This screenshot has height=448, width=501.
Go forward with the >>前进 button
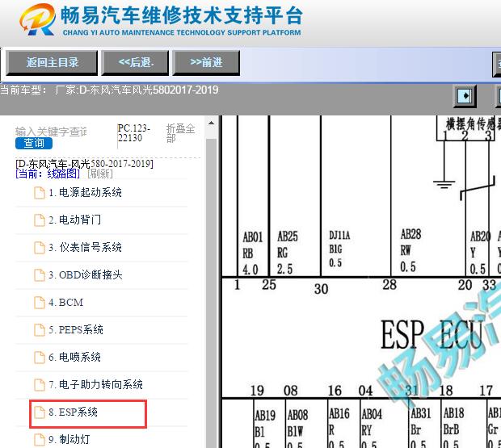pos(206,62)
